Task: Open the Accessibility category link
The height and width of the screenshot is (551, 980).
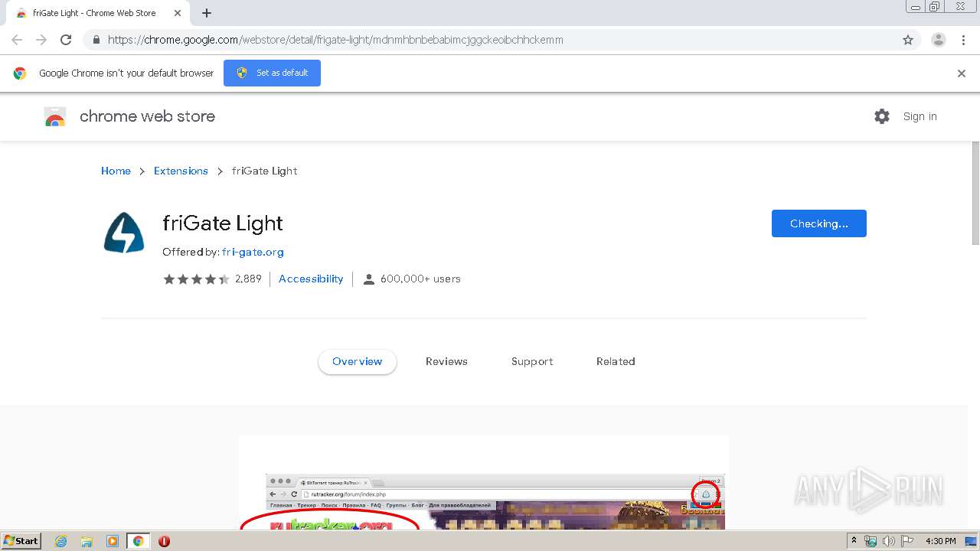Action: [x=311, y=279]
